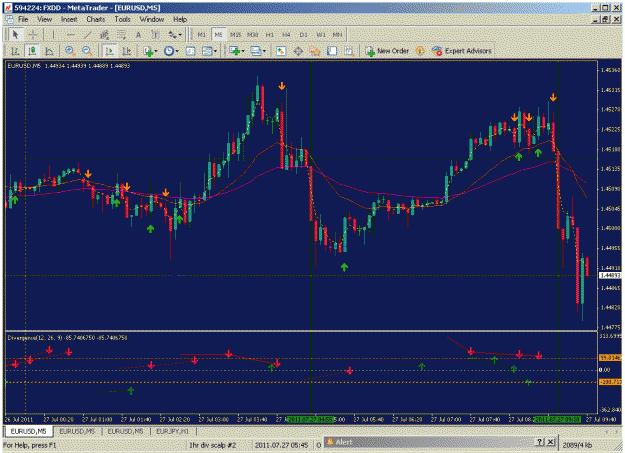
Task: Switch chart to candlesticks mode
Action: (x=32, y=51)
